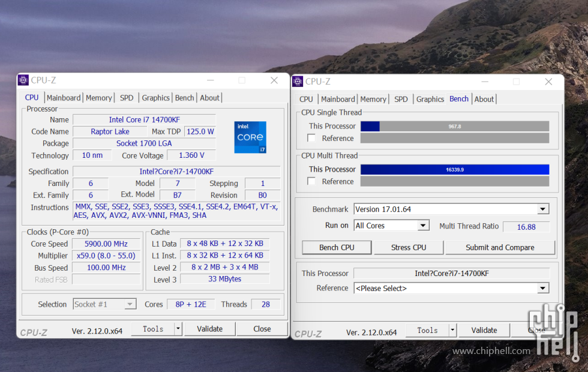
Task: Select Bench tab in right window
Action: point(459,98)
